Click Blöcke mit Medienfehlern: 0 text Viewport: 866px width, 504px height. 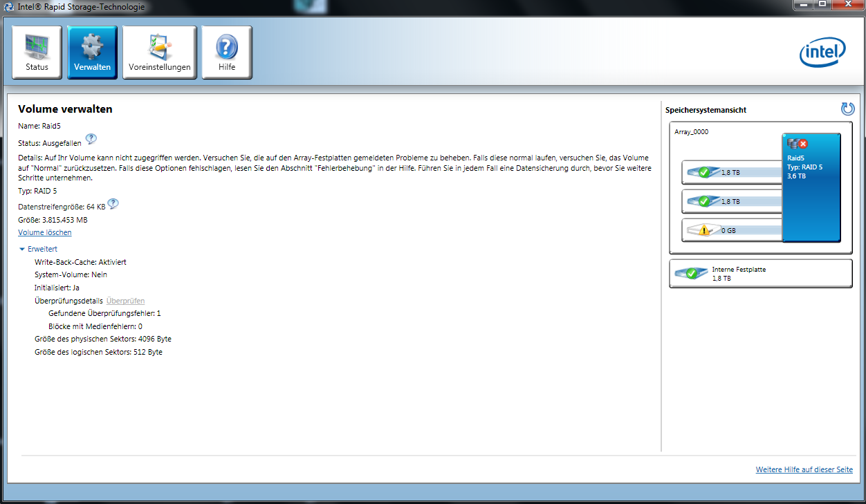95,326
